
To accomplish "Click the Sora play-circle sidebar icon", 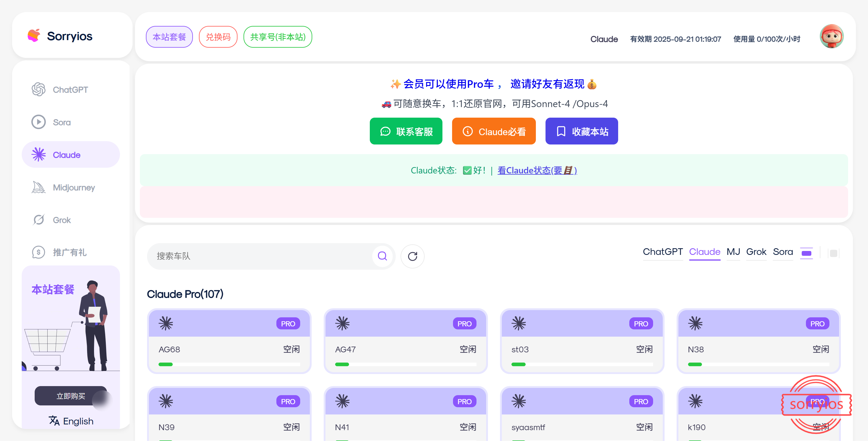I will 38,122.
